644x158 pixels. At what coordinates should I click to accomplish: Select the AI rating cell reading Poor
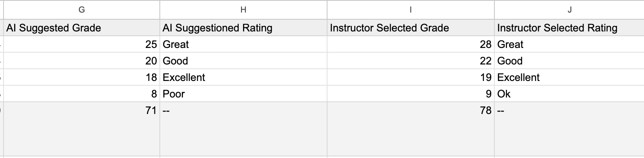pos(243,94)
